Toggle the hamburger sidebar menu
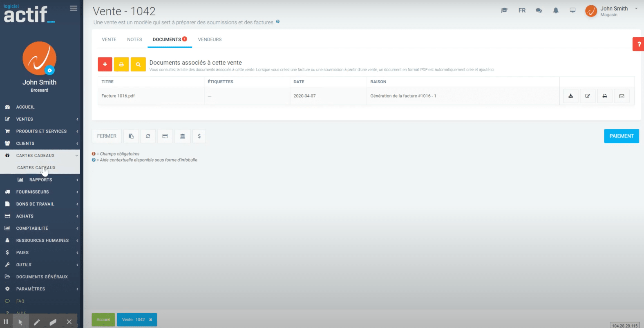This screenshot has height=328, width=644. [73, 8]
